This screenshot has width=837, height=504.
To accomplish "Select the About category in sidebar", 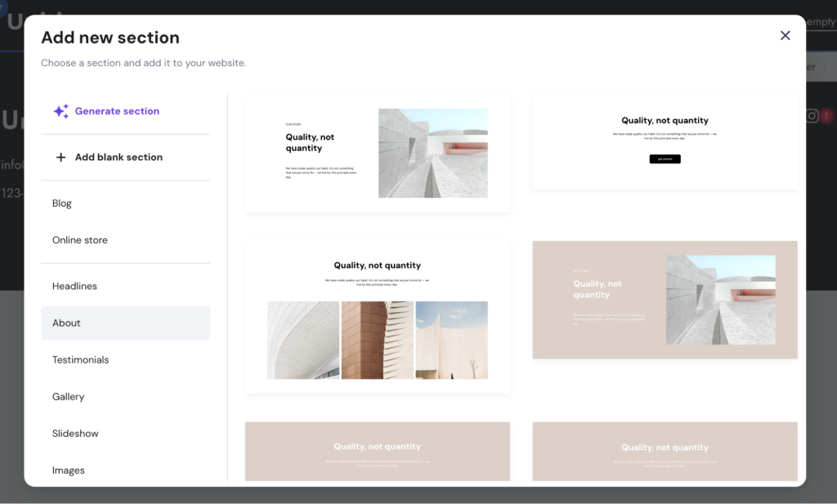I will (66, 323).
